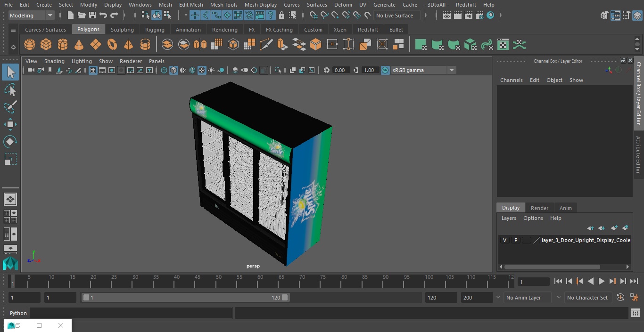
Task: Click the New Scene icon
Action: (x=70, y=16)
